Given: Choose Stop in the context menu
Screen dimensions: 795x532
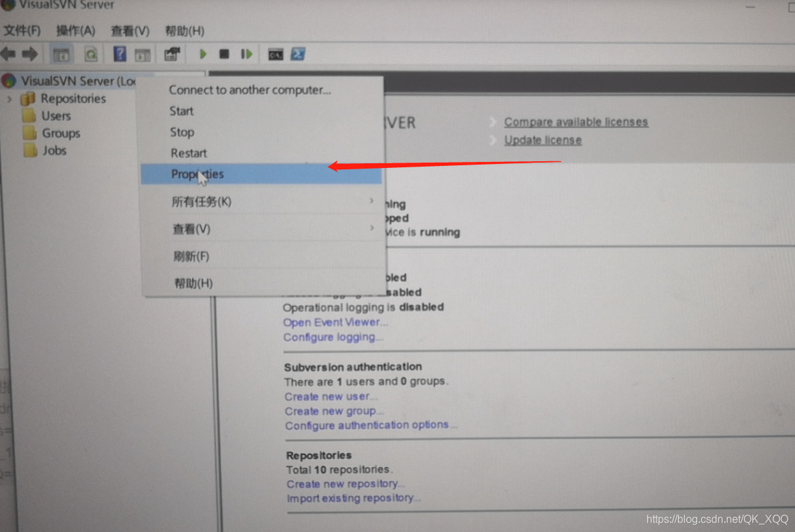Looking at the screenshot, I should pos(182,132).
